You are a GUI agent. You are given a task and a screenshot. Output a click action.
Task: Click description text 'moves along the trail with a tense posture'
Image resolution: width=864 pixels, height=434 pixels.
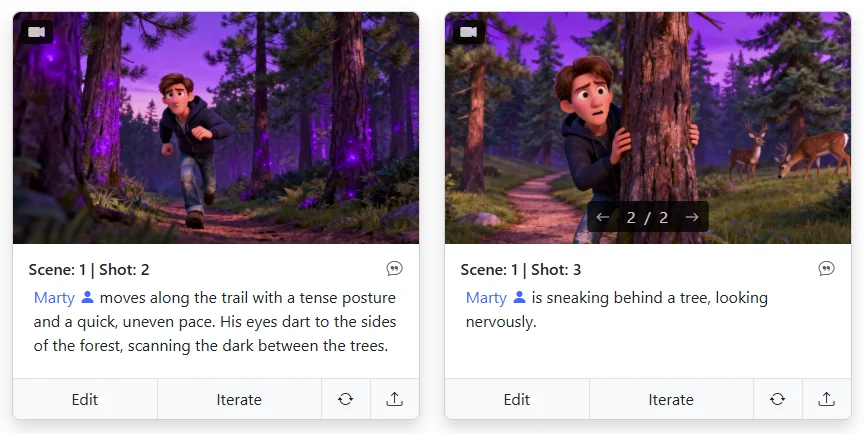[248, 298]
